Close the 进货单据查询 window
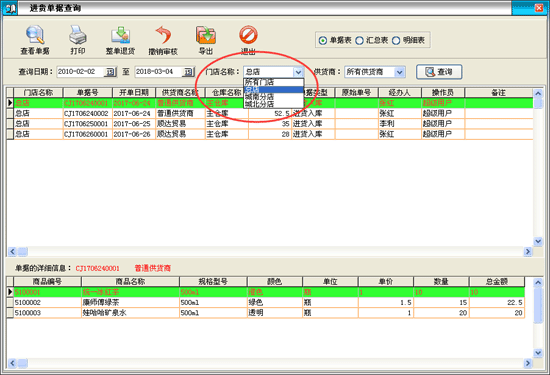Viewport: 550px width, 375px height. tap(539, 8)
